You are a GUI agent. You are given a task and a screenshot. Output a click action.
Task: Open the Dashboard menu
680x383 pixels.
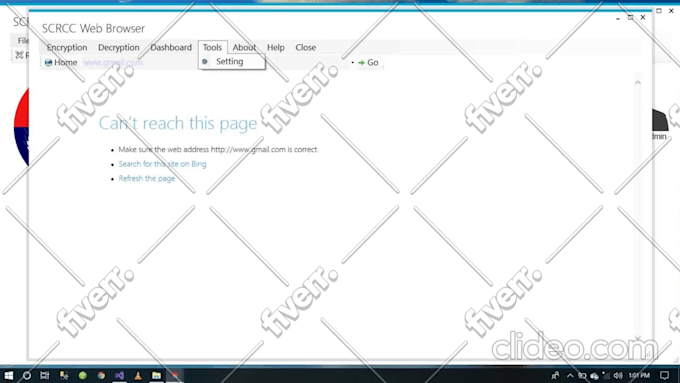point(171,47)
